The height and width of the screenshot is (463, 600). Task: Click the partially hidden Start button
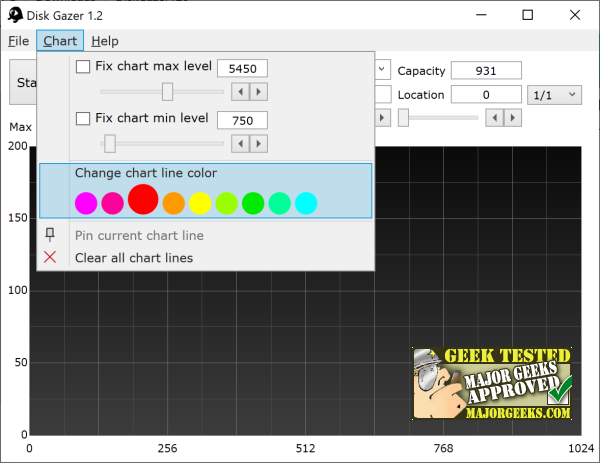[23, 82]
